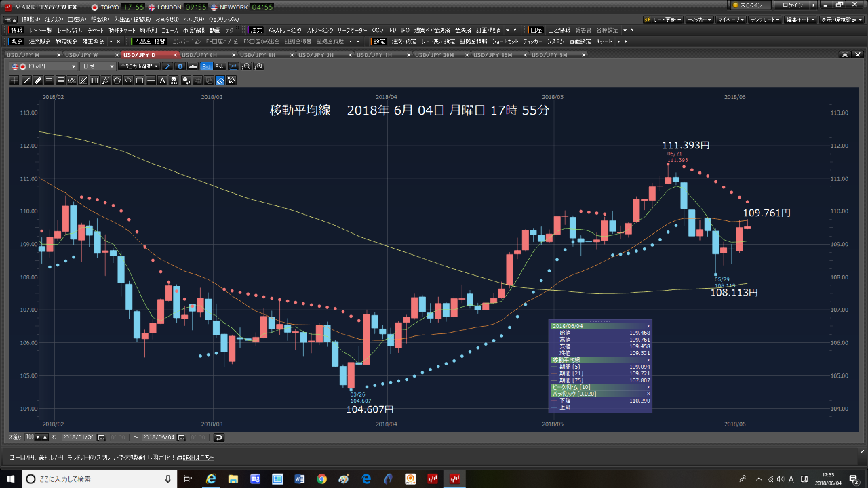Select the crosshair cursor tool

point(15,81)
